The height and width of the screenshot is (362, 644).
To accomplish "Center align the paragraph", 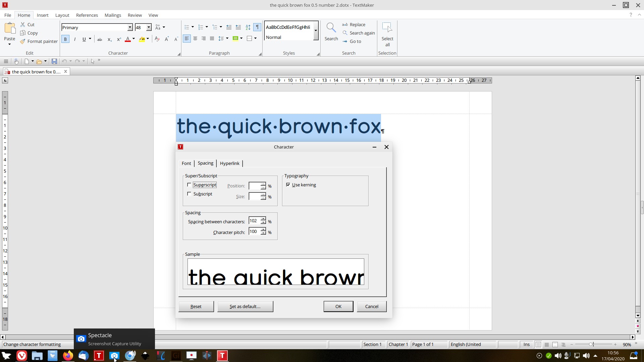I will [195, 39].
